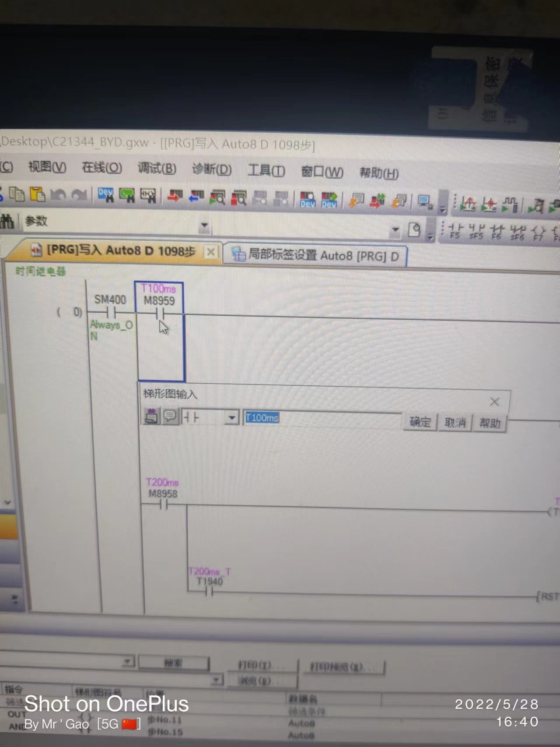560x747 pixels.
Task: Insert closed contact using F6 icon
Action: click(497, 232)
